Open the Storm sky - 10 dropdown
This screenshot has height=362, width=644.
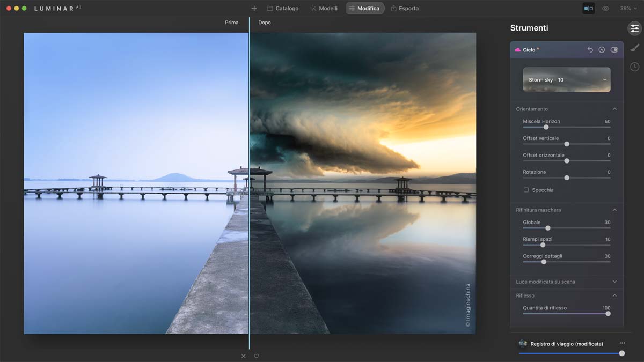coord(566,79)
